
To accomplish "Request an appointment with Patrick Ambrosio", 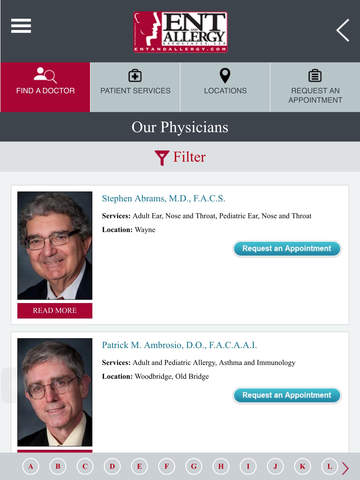I will click(287, 395).
